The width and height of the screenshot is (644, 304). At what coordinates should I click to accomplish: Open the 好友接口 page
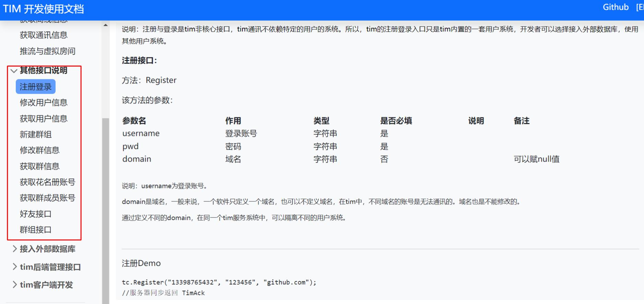(36, 214)
